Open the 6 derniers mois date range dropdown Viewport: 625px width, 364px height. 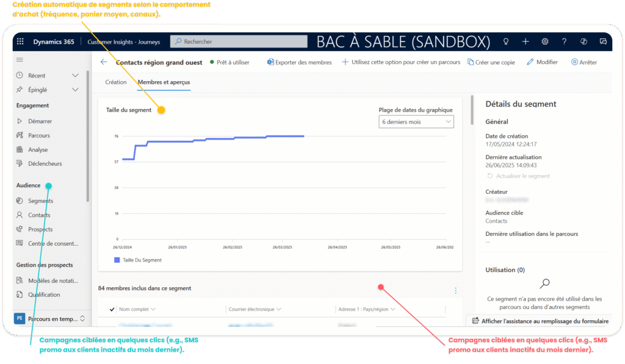tap(416, 122)
